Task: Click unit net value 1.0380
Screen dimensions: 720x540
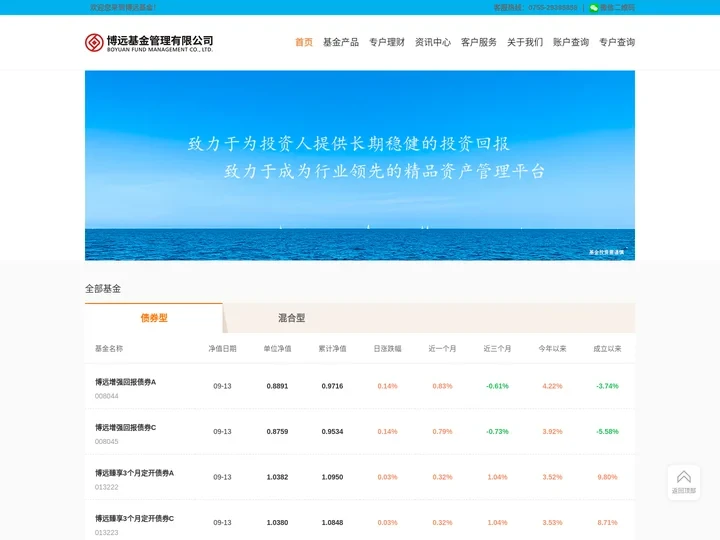Action: point(277,523)
